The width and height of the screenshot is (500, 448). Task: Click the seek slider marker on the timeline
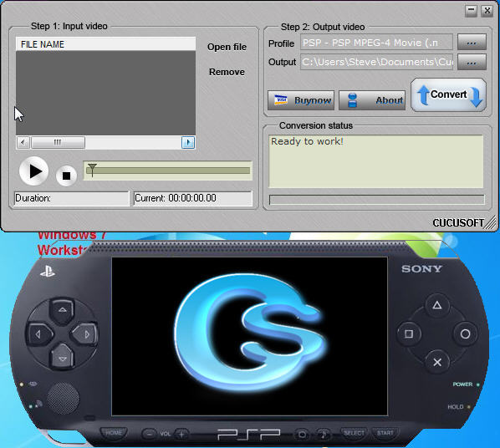coord(92,170)
